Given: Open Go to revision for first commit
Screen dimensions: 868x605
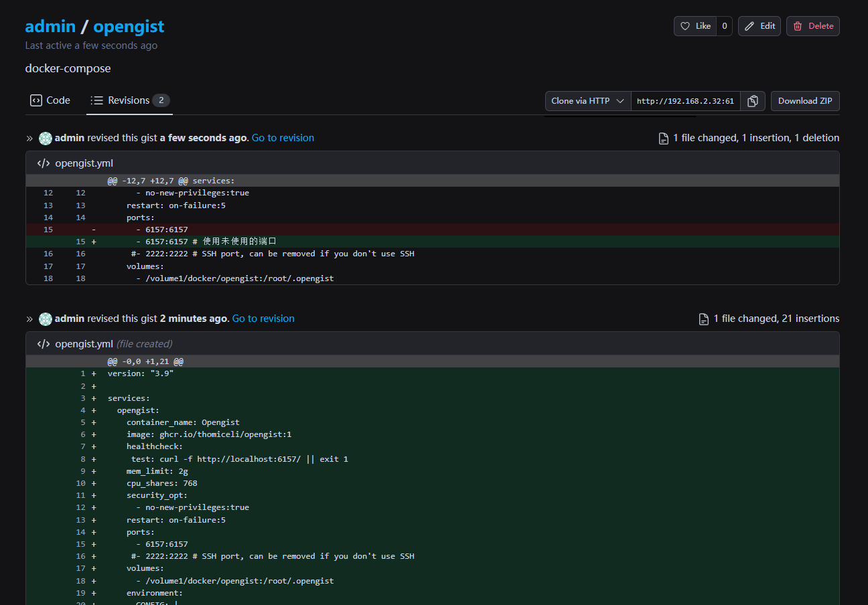Looking at the screenshot, I should coord(263,319).
